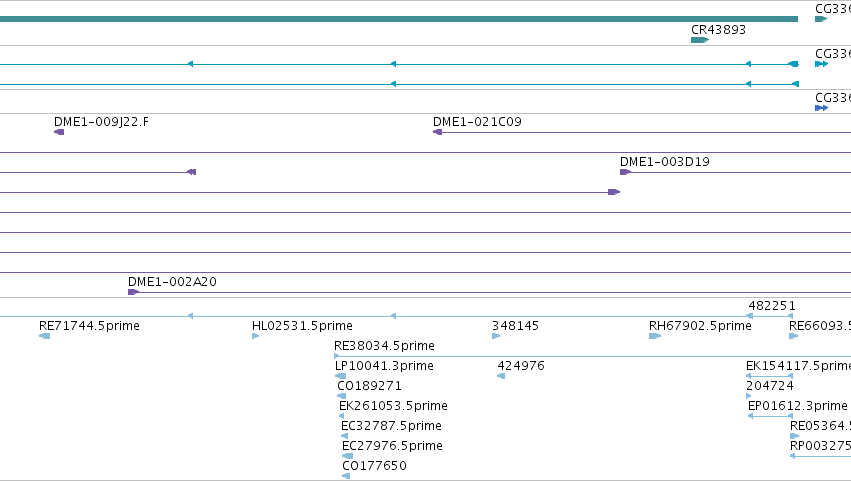
Task: Click the EK154117.5prime label
Action: click(798, 366)
